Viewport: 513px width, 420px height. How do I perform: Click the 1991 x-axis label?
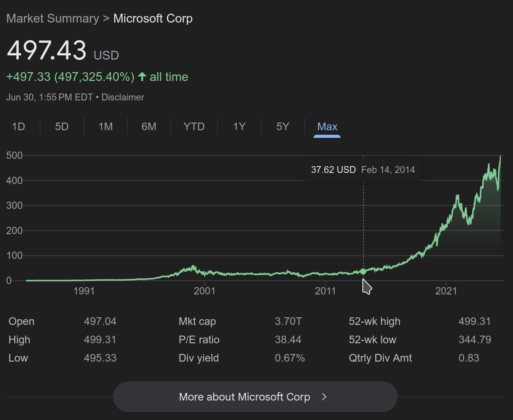point(84,291)
